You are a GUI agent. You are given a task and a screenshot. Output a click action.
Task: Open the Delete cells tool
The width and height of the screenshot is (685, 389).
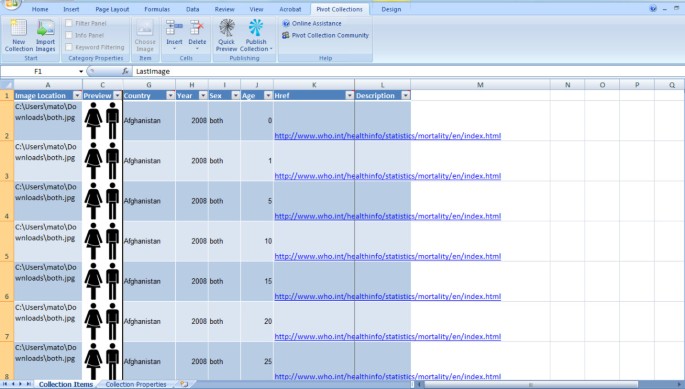(x=197, y=35)
